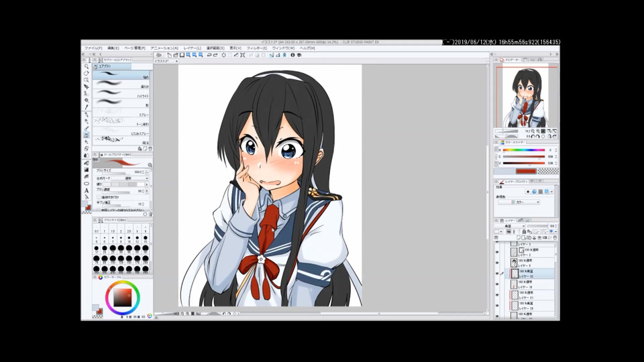Select the spray sub tool preset
Screen dimensions: 644x362
[122, 113]
